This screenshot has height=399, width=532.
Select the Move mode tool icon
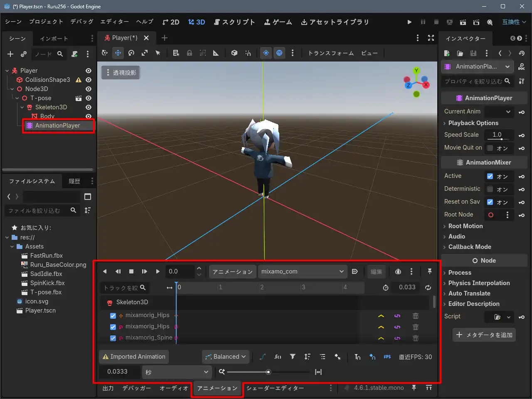click(118, 53)
